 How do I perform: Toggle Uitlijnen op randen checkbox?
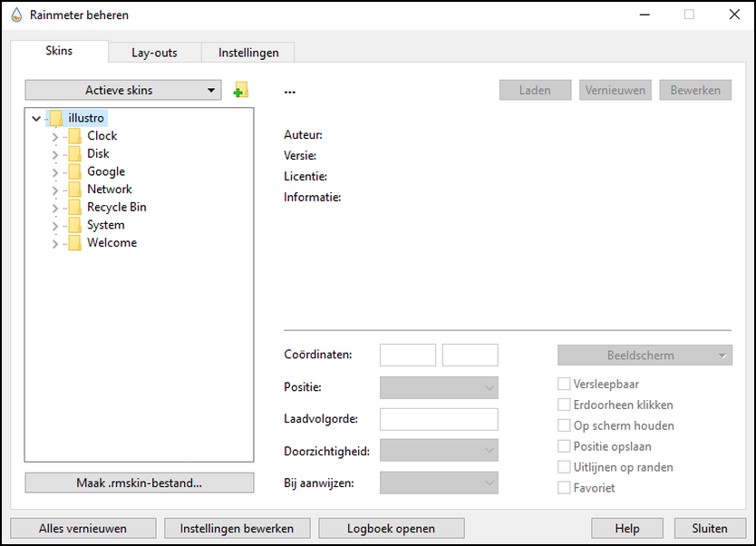coord(564,467)
